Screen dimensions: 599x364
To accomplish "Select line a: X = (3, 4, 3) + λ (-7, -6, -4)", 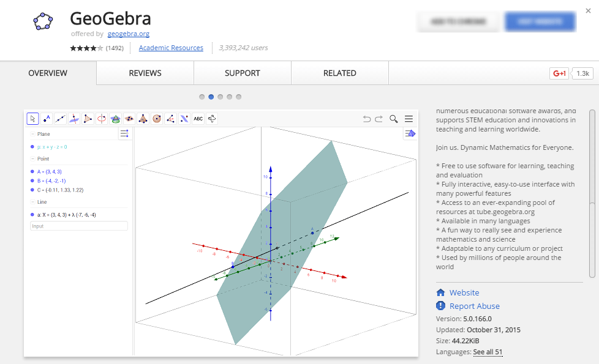I will (67, 215).
